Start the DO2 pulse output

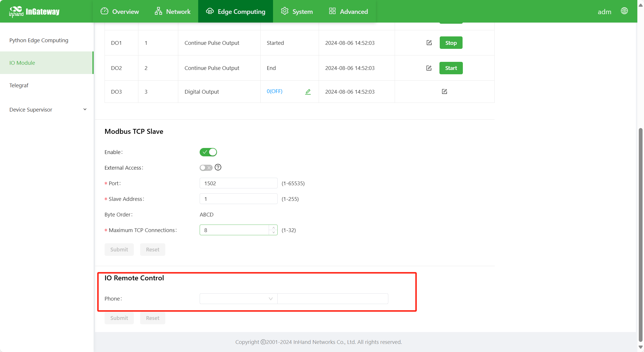tap(451, 68)
